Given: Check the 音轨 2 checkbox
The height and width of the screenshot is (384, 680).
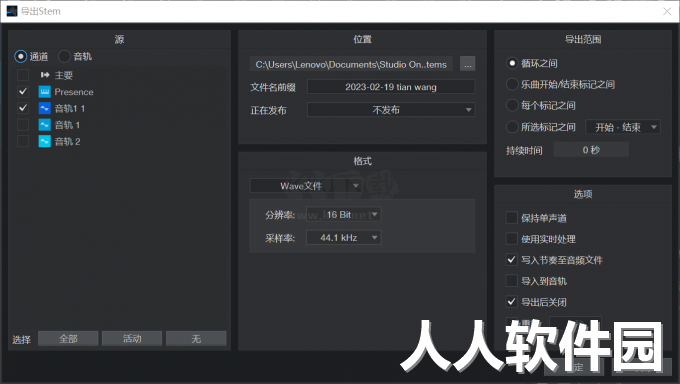Looking at the screenshot, I should pyautogui.click(x=23, y=141).
